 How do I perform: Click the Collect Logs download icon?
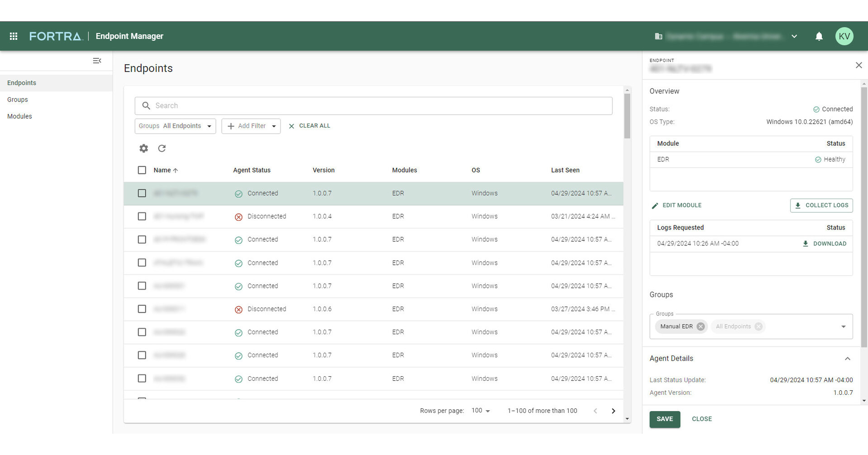(797, 205)
